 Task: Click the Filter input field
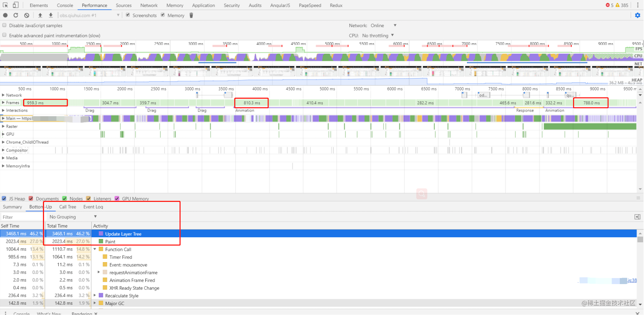click(22, 217)
